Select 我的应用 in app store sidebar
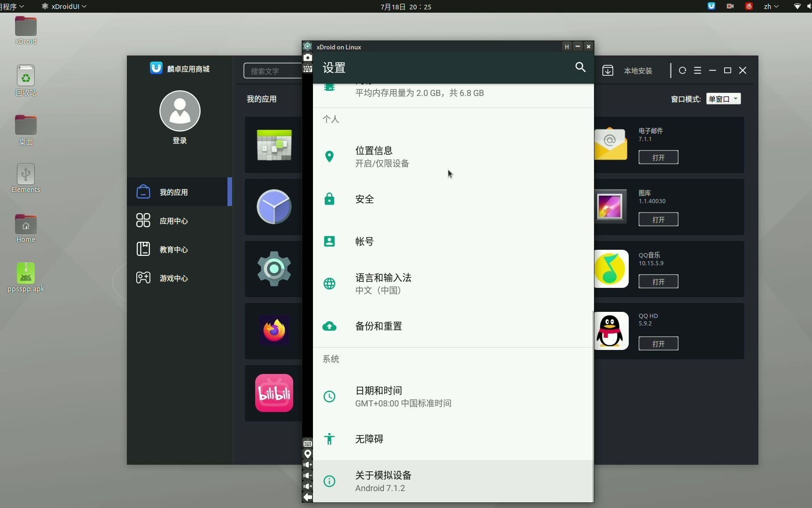The height and width of the screenshot is (508, 812). tap(180, 192)
